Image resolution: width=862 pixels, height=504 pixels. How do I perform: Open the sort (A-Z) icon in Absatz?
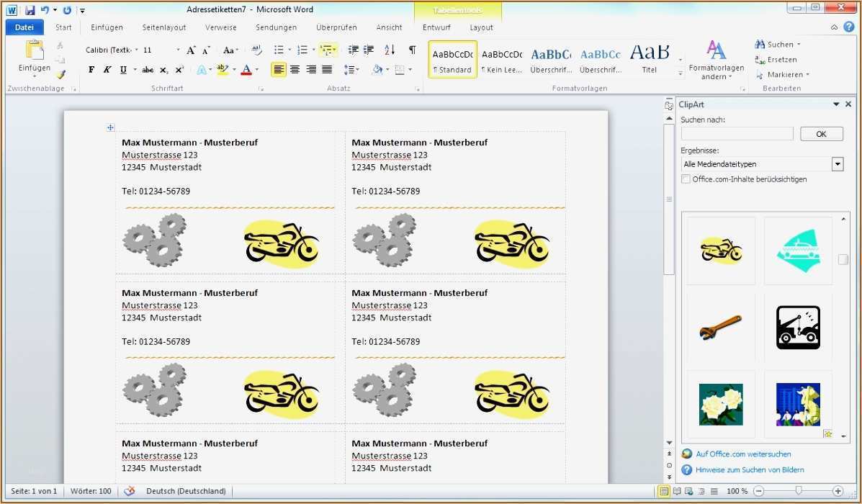coord(389,50)
